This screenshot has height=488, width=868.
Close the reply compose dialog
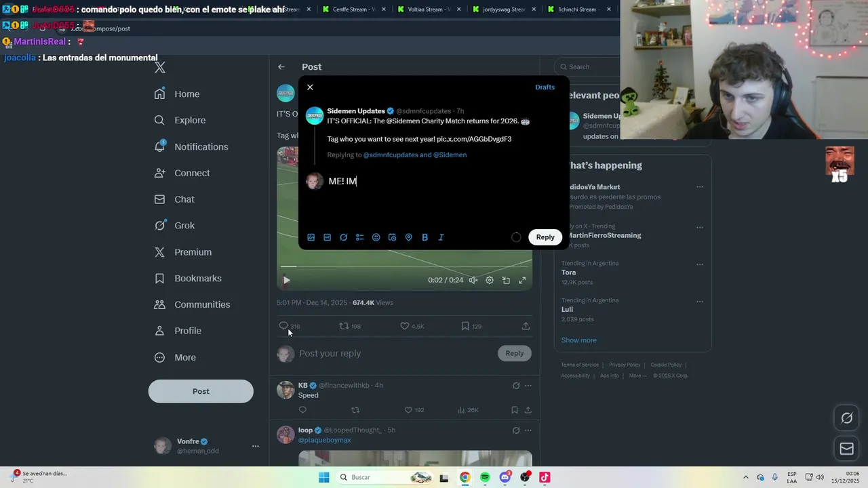310,87
